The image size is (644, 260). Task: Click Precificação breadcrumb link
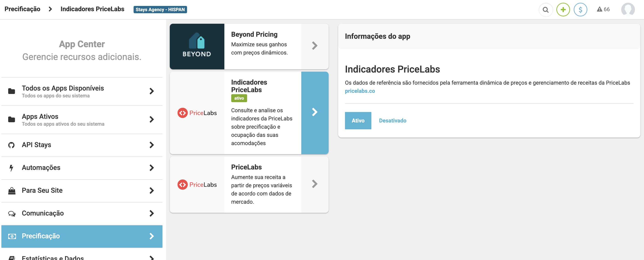(x=22, y=9)
